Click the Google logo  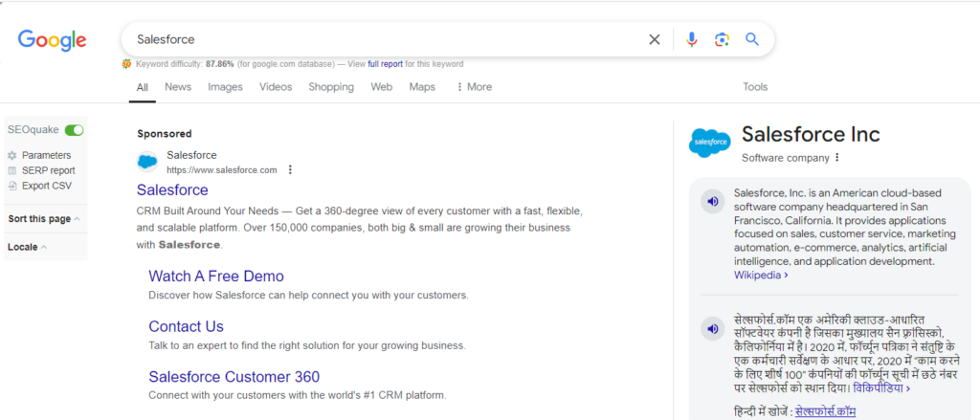pyautogui.click(x=52, y=40)
